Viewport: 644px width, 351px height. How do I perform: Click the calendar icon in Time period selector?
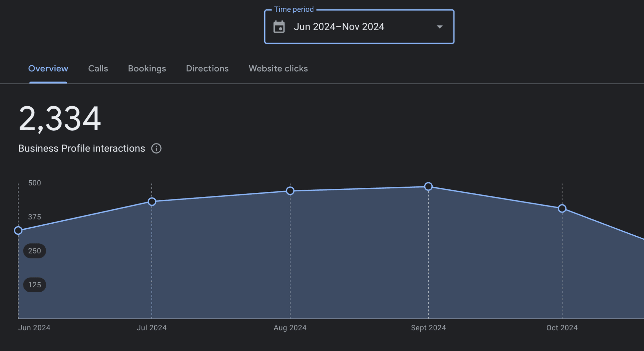pyautogui.click(x=279, y=27)
